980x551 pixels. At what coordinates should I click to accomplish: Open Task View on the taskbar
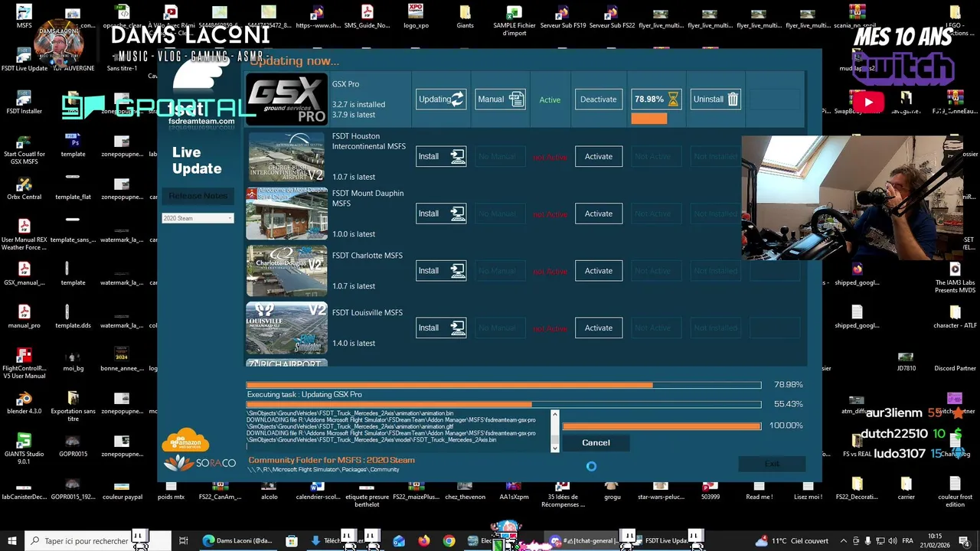pos(184,541)
